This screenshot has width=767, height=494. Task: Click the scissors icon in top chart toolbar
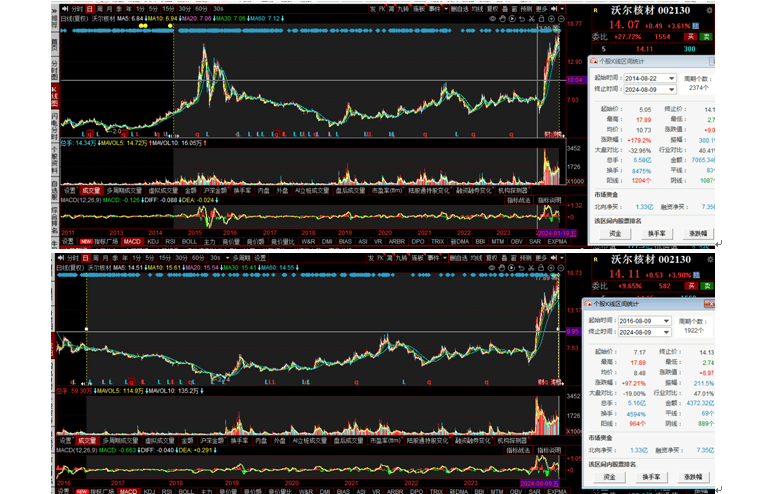(x=532, y=19)
